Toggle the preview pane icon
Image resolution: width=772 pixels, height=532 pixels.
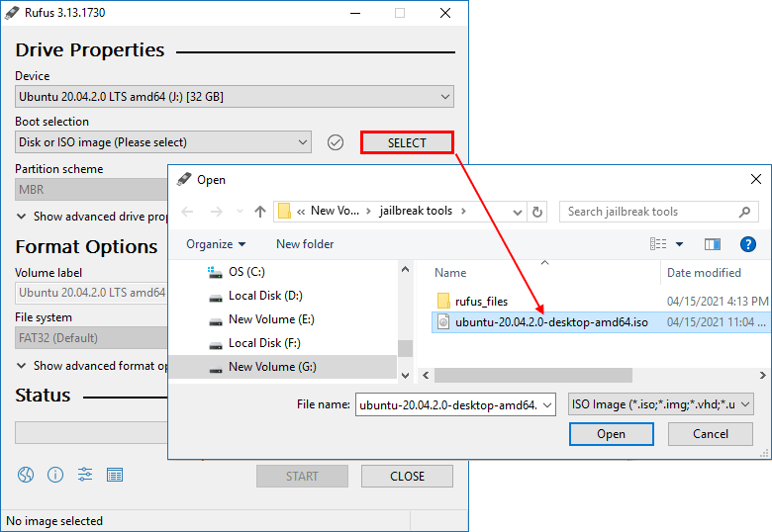click(713, 244)
